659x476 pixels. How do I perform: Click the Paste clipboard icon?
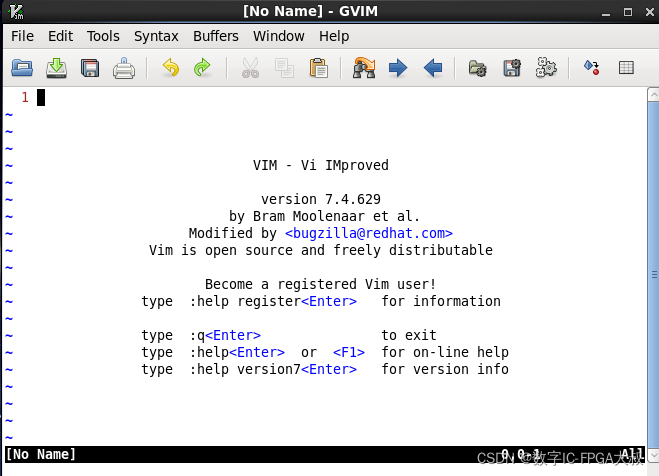click(x=319, y=68)
